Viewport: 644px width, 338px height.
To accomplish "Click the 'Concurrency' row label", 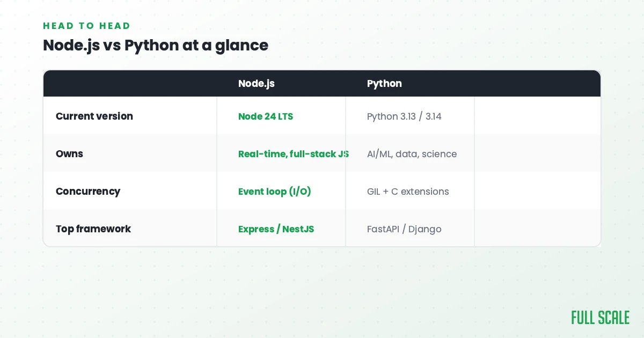I will 88,191.
